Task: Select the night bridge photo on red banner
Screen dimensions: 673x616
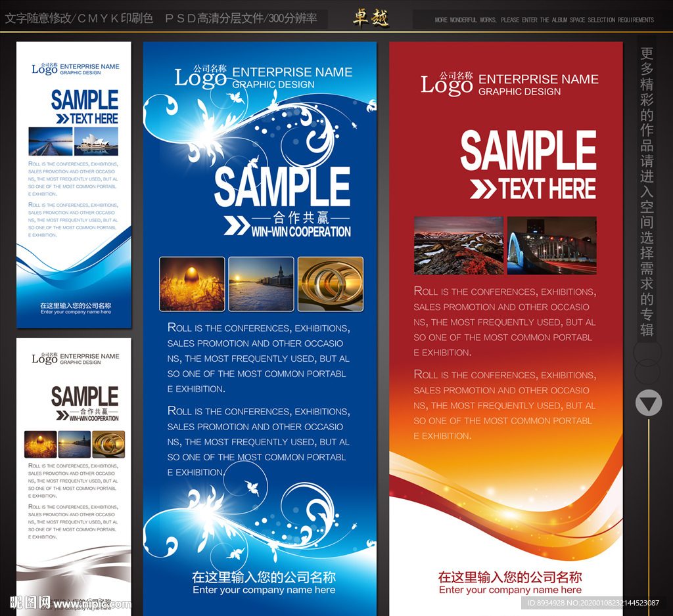Action: pyautogui.click(x=552, y=246)
